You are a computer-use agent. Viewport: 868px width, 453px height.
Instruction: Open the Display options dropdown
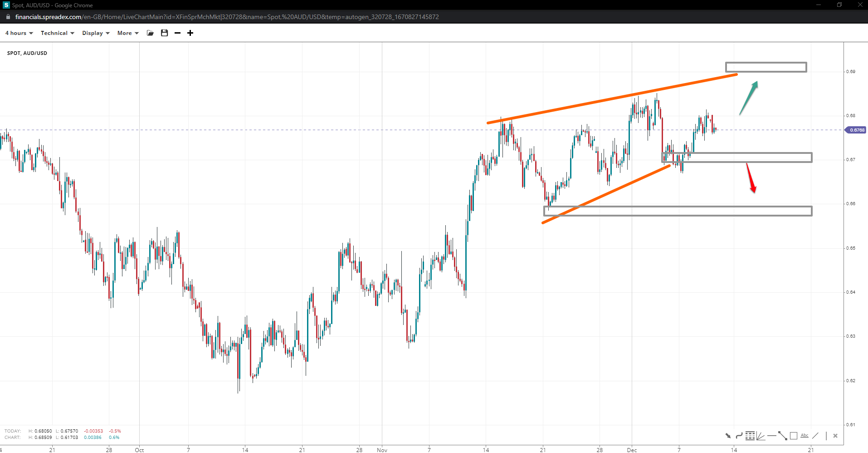(x=95, y=33)
